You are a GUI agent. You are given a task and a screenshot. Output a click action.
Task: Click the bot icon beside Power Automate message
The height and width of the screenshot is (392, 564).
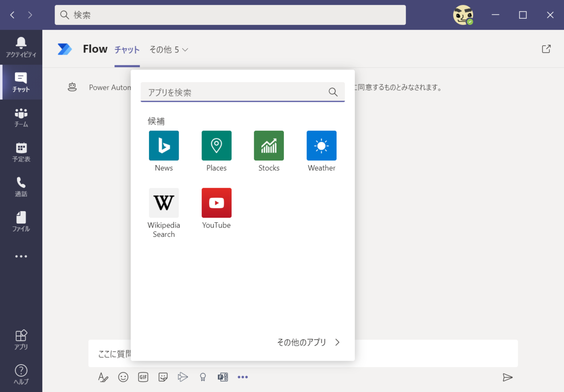tap(72, 87)
